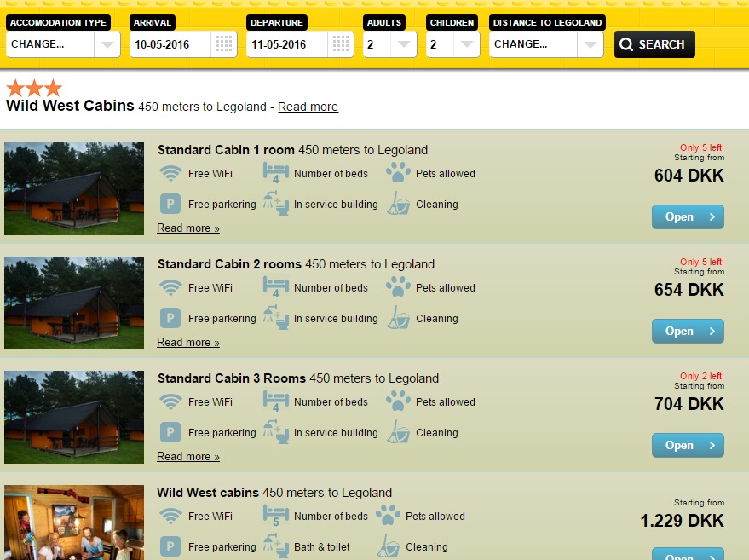Click the cleaning broom icon for Standard Cabin 1 room
Viewport: 749px width, 560px height.
click(x=398, y=204)
